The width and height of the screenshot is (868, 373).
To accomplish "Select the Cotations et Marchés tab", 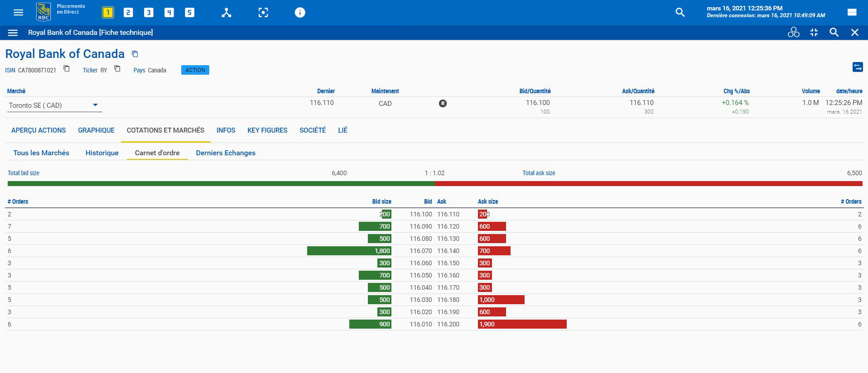I will [165, 130].
